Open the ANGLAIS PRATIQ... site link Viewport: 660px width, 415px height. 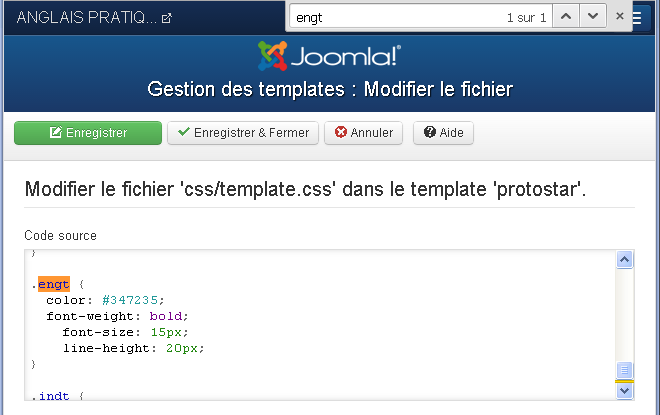point(86,18)
